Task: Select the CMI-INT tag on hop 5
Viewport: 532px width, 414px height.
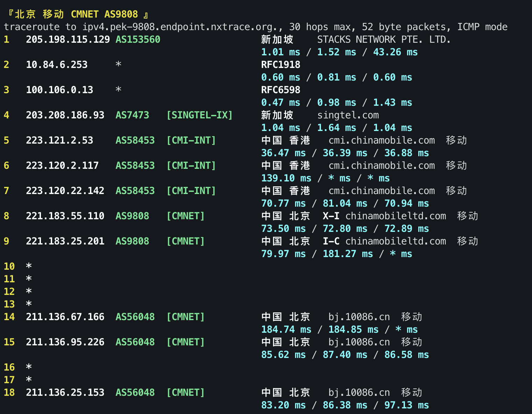Action: coord(191,140)
